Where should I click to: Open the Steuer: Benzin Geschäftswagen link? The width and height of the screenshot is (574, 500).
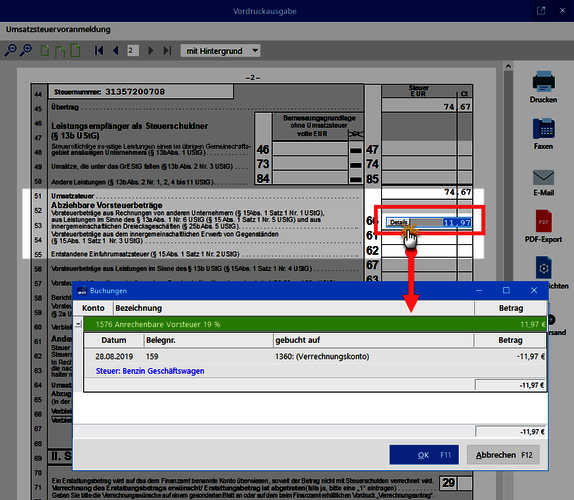150,371
